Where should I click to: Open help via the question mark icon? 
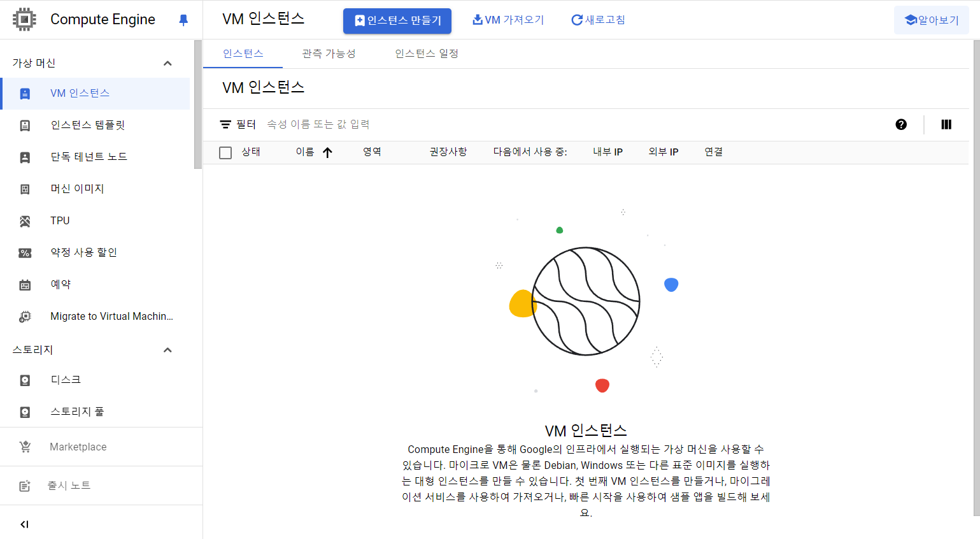pyautogui.click(x=901, y=124)
